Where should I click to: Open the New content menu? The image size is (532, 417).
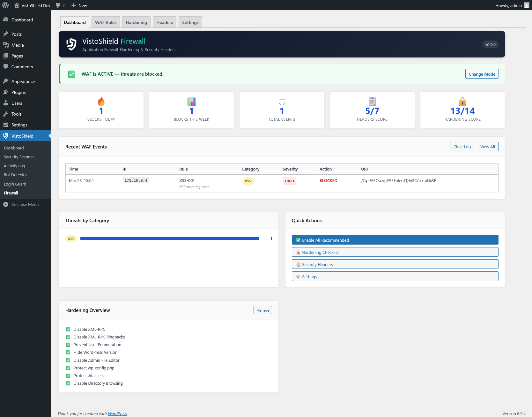pos(79,5)
